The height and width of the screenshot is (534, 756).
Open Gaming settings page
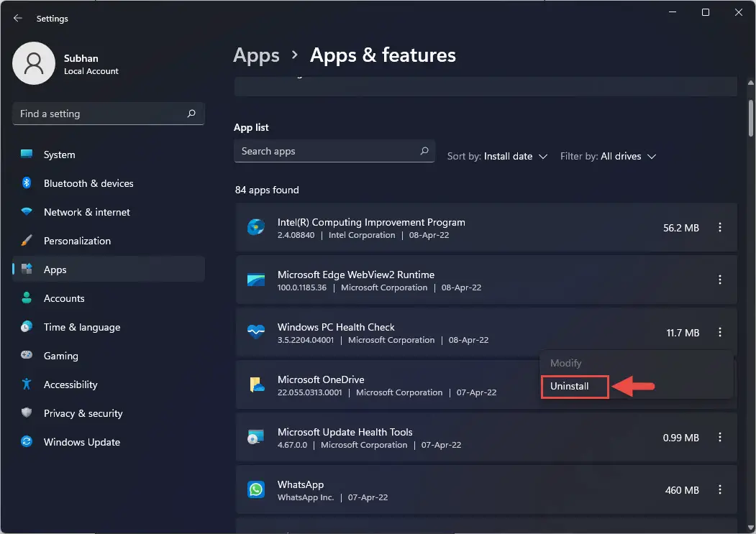point(108,355)
